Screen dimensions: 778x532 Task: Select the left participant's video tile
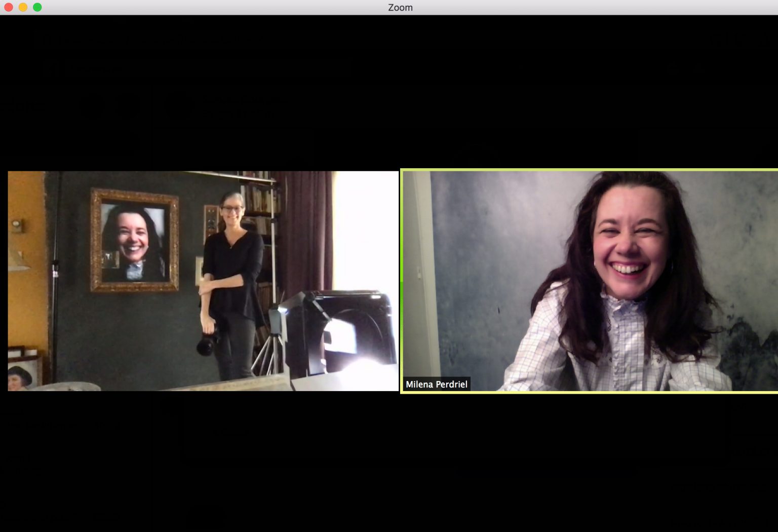coord(203,281)
